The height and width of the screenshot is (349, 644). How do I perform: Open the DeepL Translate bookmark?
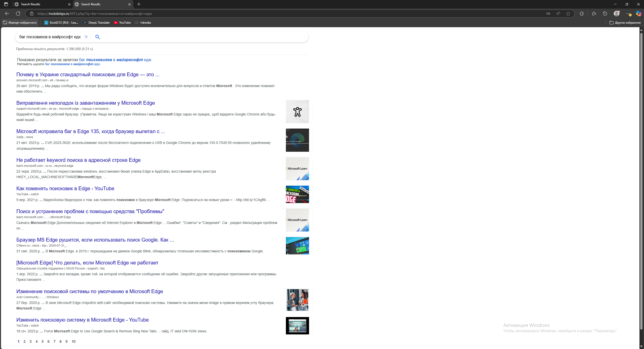[97, 23]
